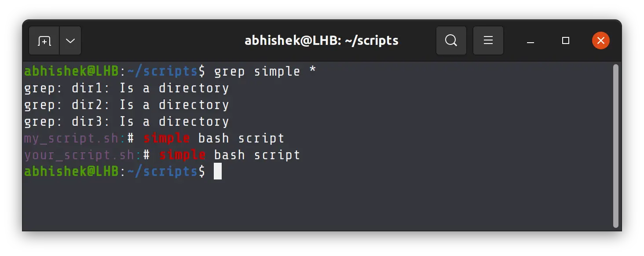Screen dimensions: 644x256
Task: Click red "simple" match on your_script.sh line
Action: click(x=183, y=155)
